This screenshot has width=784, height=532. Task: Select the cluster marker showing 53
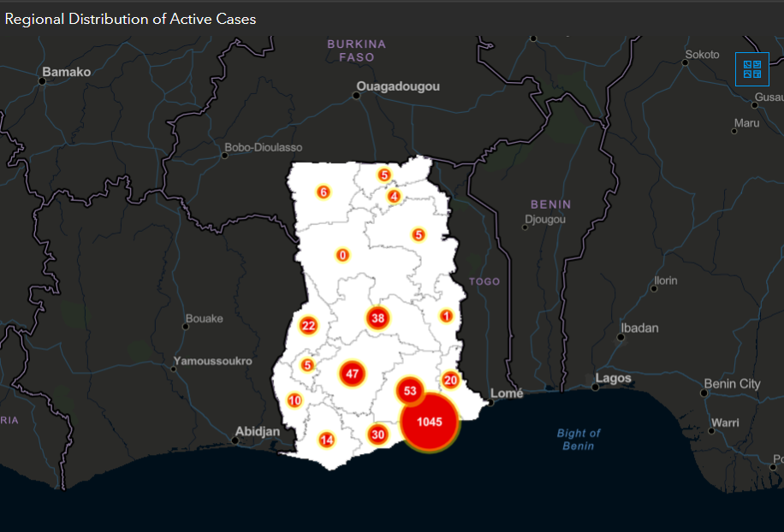point(411,391)
